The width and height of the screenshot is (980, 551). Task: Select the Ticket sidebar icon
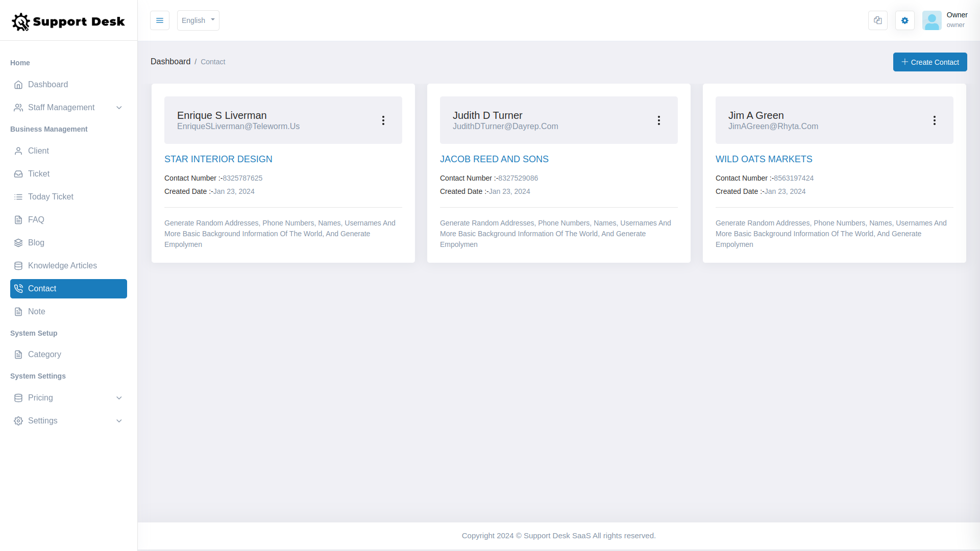coord(18,173)
